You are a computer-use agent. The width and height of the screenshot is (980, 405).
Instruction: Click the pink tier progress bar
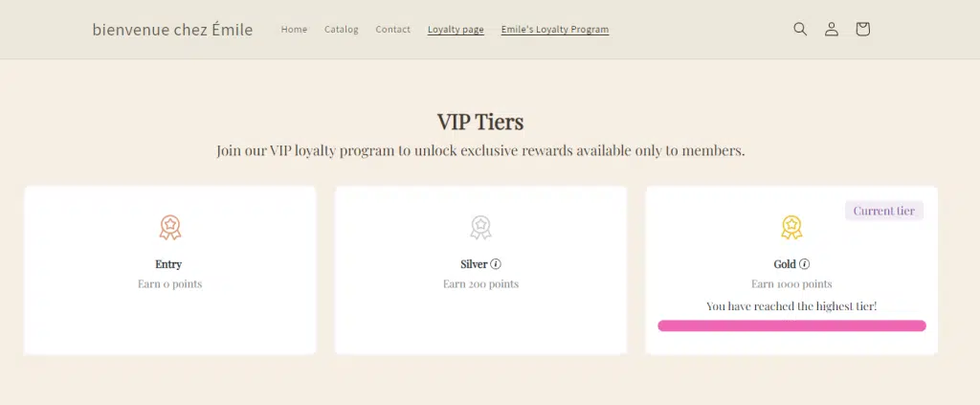(791, 326)
